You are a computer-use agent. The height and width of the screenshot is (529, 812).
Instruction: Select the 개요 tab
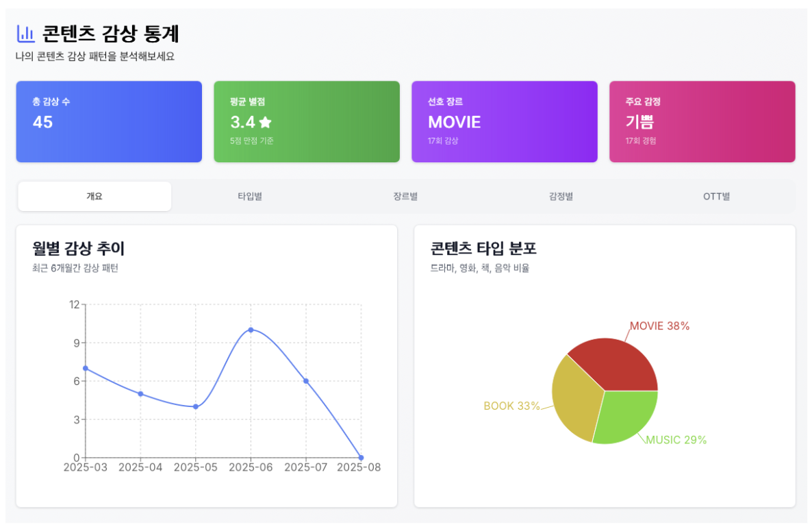[94, 197]
